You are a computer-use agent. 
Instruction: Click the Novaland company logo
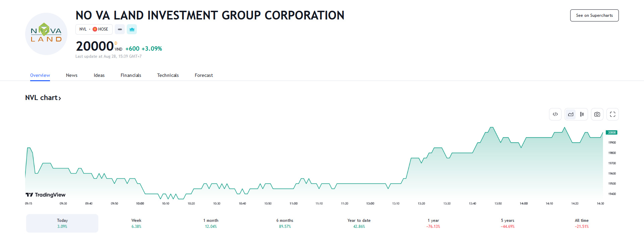[46, 34]
